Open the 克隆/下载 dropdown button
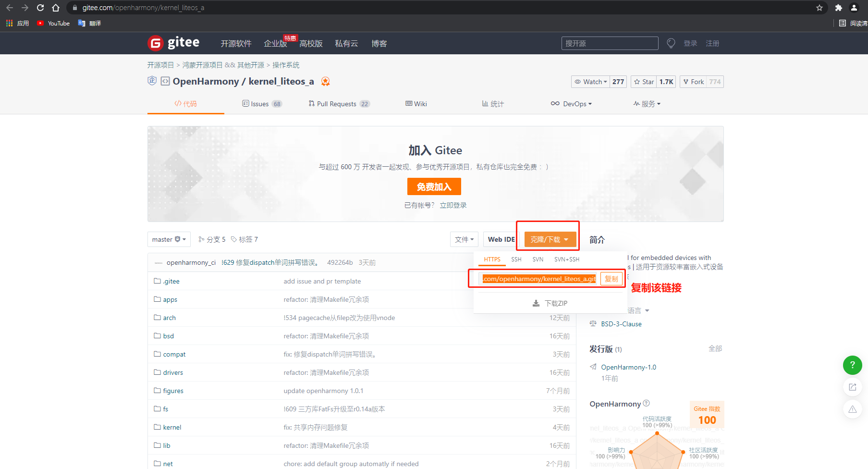 click(550, 239)
